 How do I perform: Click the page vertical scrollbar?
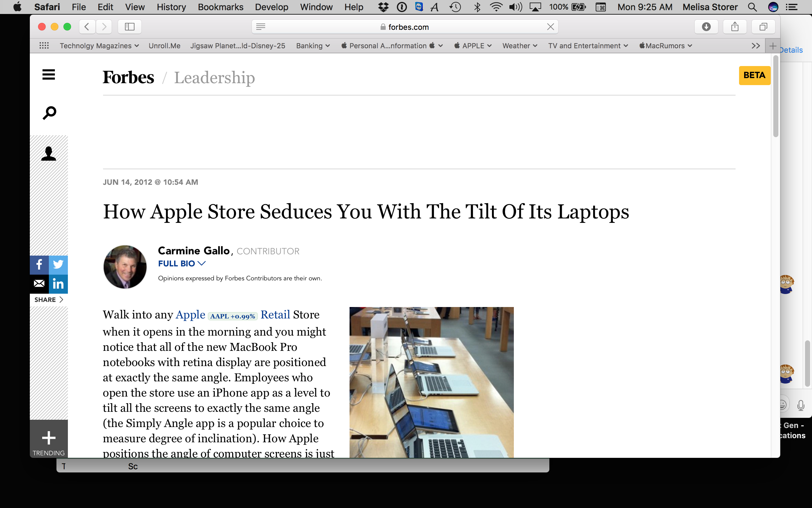coord(776,96)
